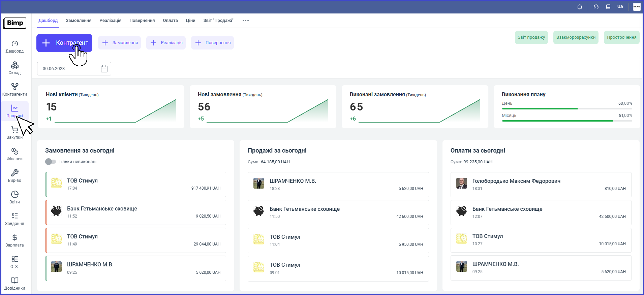Open ШРАМЧЕНКО М.В. sale from 18:28

[x=338, y=185]
